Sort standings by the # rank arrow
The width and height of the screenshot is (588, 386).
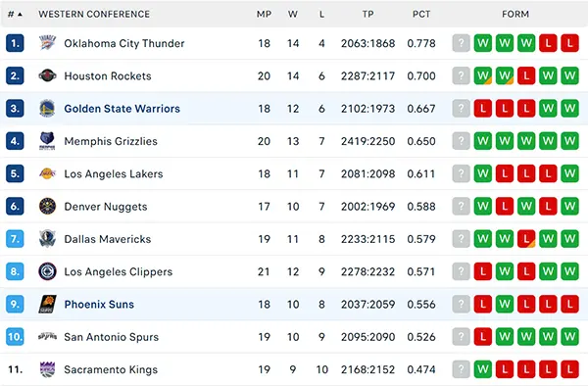point(20,15)
